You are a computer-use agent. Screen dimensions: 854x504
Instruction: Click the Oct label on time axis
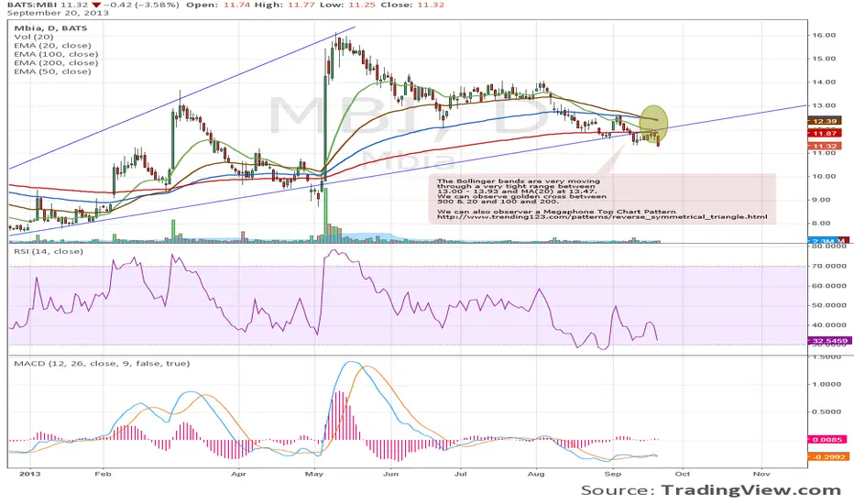pos(683,474)
